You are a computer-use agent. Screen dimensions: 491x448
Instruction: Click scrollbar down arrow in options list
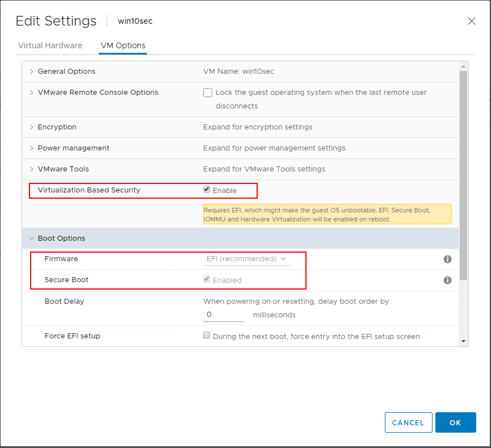(464, 341)
